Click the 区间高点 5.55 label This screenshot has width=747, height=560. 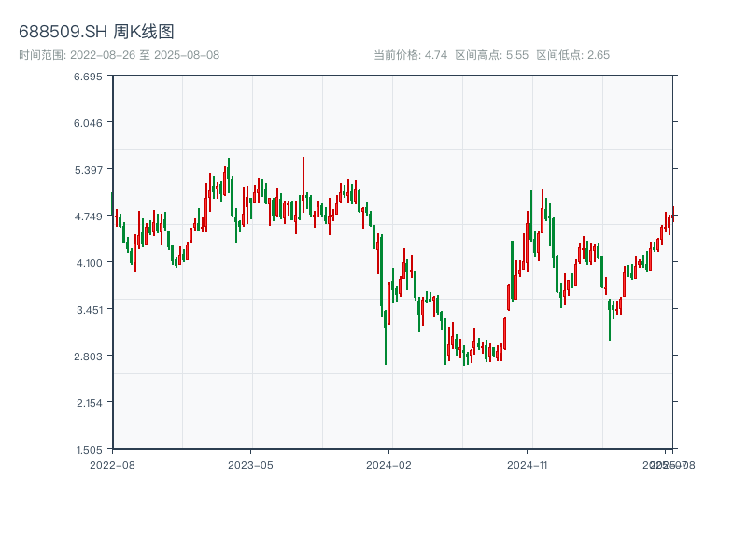pyautogui.click(x=491, y=55)
